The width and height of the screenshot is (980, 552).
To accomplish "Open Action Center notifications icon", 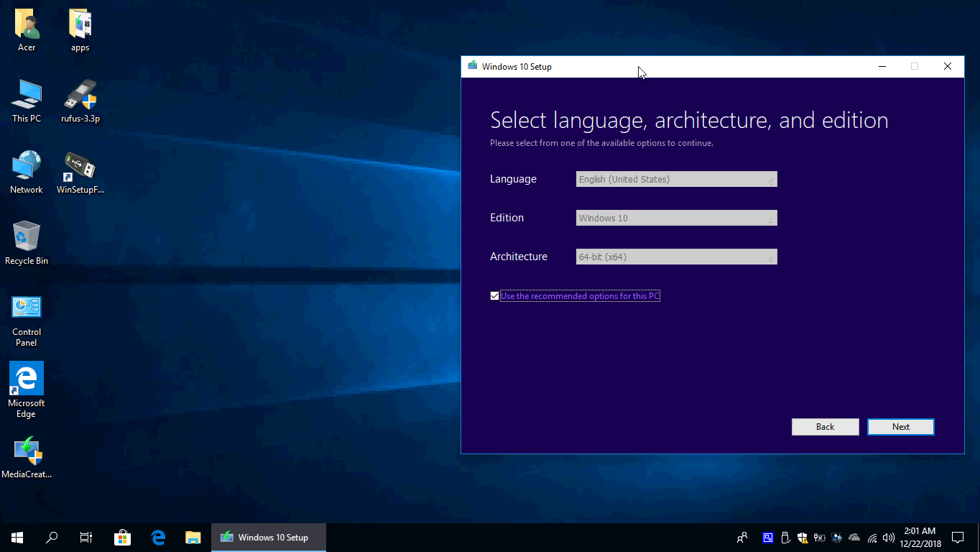I will pos(958,538).
